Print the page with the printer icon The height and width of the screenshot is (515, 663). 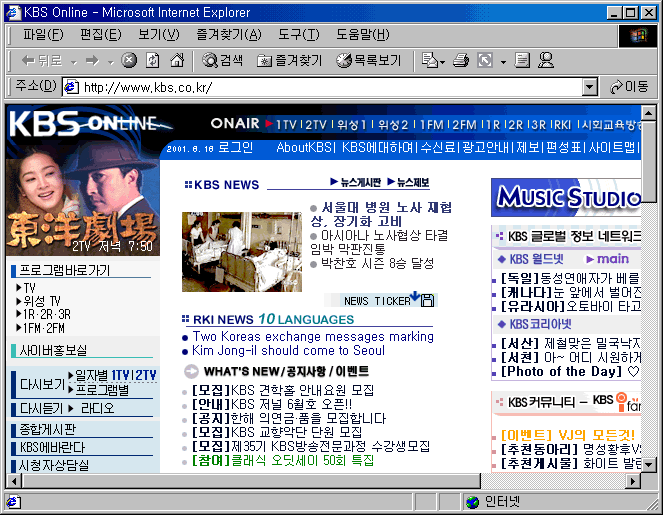point(461,60)
